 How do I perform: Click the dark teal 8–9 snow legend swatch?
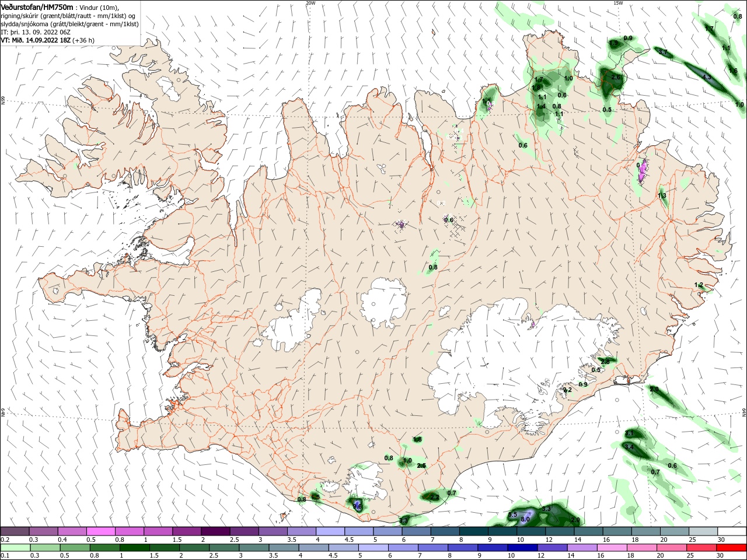point(473,531)
